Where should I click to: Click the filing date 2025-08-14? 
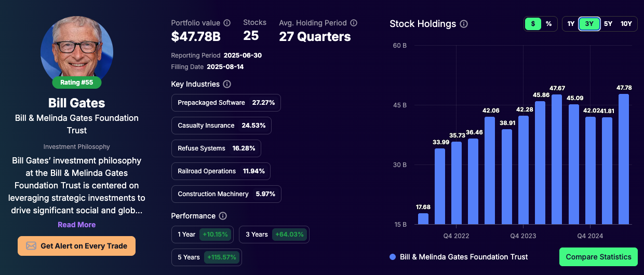point(225,67)
